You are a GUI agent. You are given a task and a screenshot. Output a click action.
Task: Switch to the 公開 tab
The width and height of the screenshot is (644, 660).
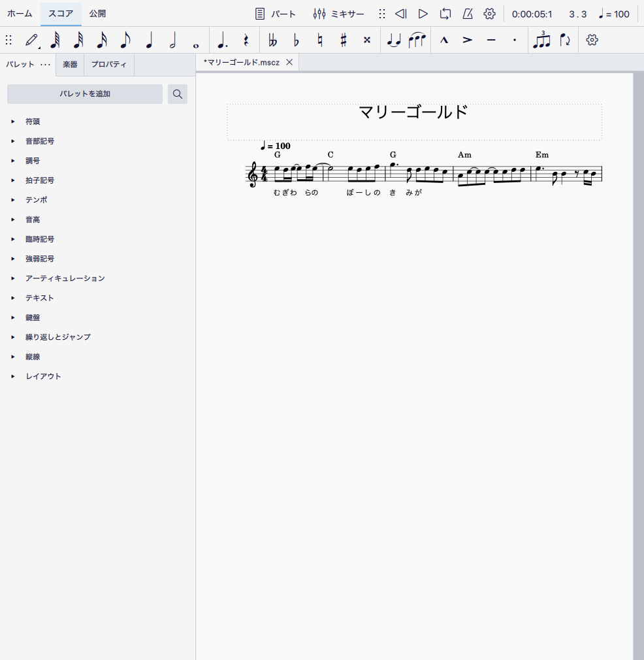(97, 14)
